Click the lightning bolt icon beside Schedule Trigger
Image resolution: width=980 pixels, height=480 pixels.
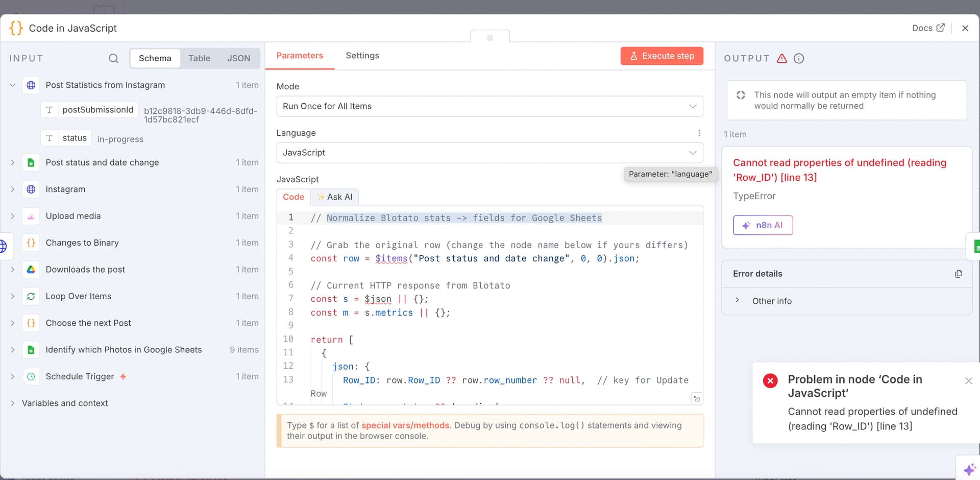click(x=123, y=376)
